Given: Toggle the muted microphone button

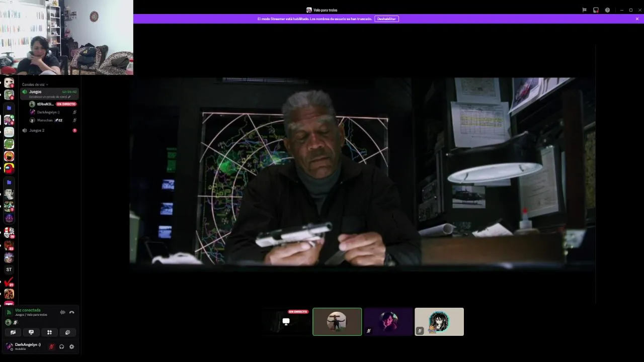Looking at the screenshot, I should coord(51,346).
